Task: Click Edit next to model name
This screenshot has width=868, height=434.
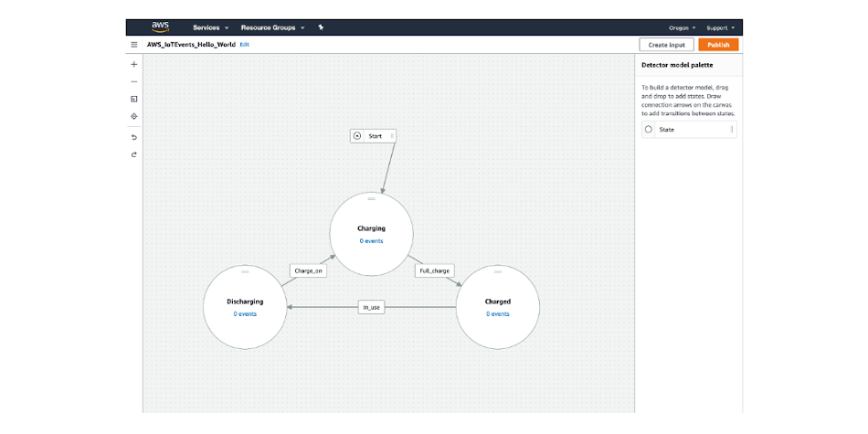Action: (x=244, y=44)
